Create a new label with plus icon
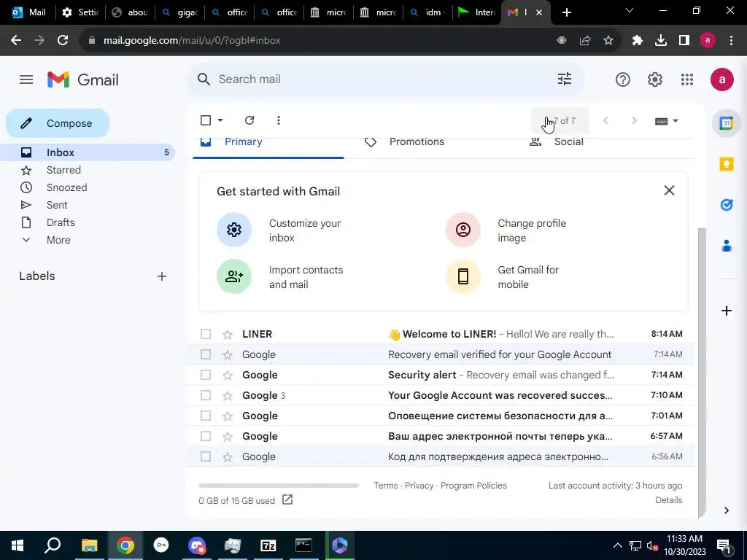The image size is (747, 560). coord(162,276)
